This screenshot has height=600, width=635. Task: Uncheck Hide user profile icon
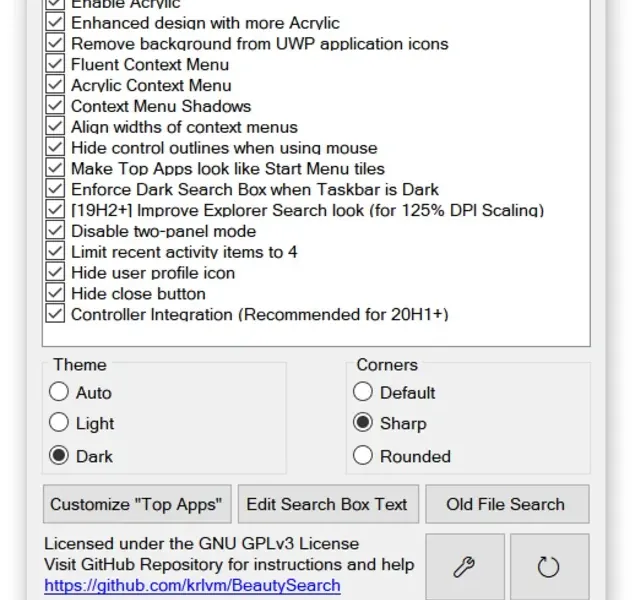coord(55,273)
